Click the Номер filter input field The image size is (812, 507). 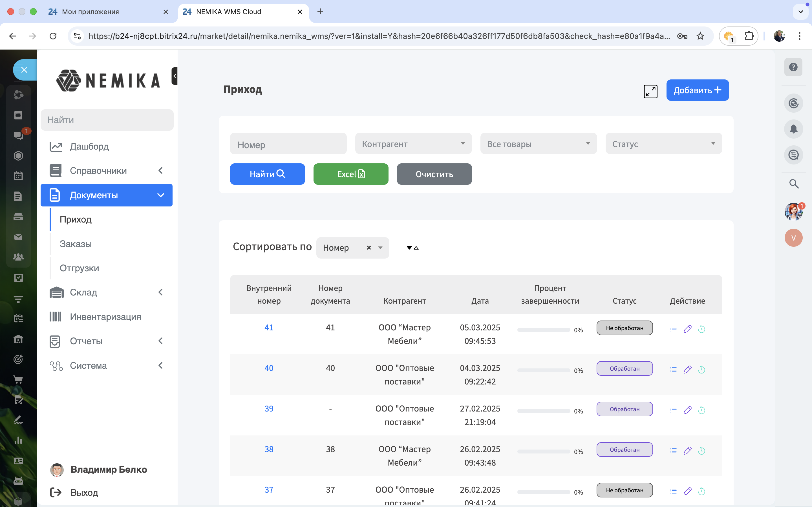tap(288, 144)
